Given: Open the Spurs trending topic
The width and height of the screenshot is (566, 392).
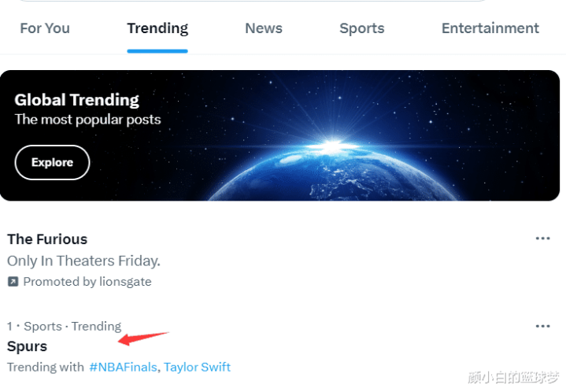Looking at the screenshot, I should 27,346.
